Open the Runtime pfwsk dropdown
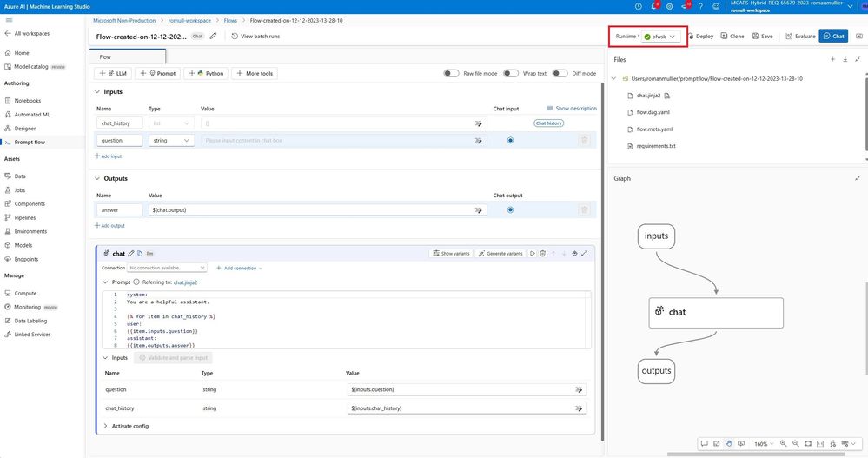This screenshot has height=458, width=868. 659,37
